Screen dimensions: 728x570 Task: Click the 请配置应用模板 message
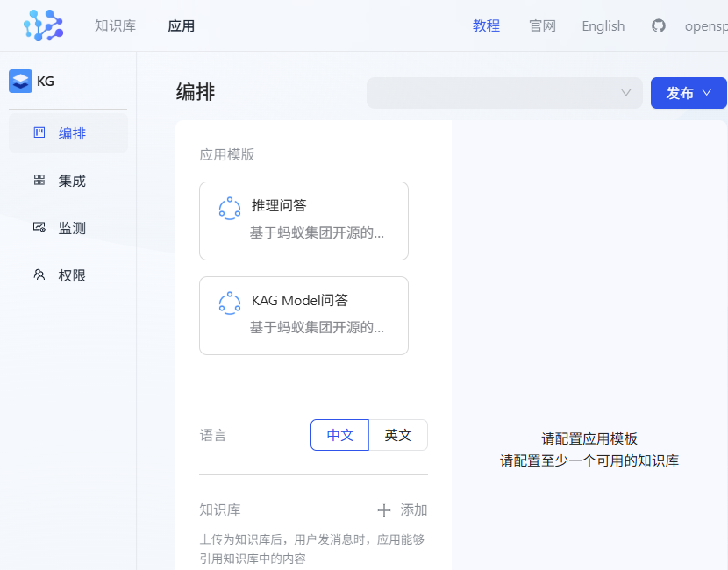(x=589, y=438)
